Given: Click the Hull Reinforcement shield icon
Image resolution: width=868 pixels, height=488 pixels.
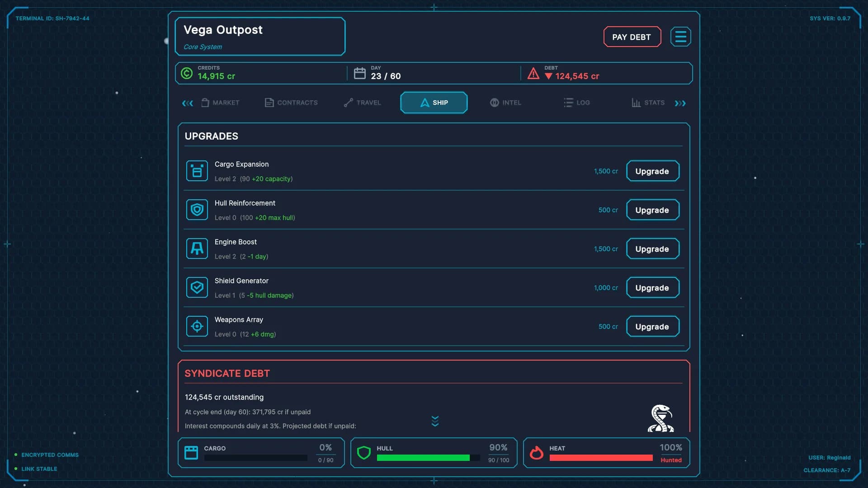Looking at the screenshot, I should [x=197, y=210].
